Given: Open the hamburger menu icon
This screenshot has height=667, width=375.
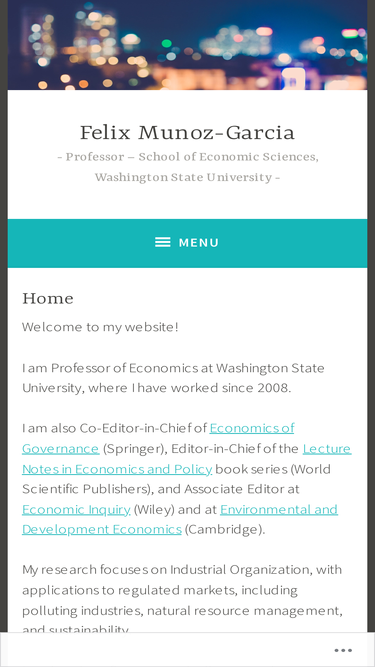Looking at the screenshot, I should click(x=162, y=242).
